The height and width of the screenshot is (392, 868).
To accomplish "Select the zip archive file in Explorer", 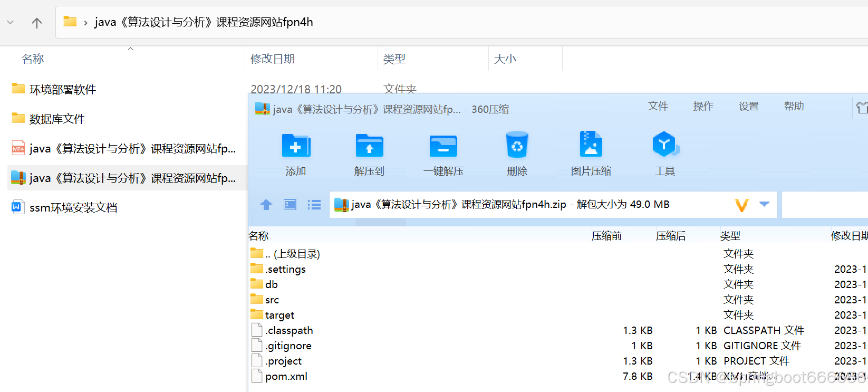I will 124,178.
